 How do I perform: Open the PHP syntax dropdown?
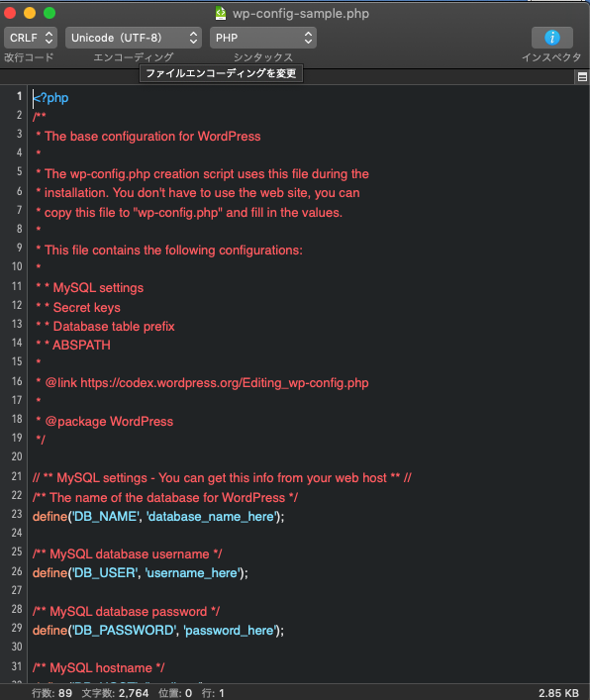(x=263, y=38)
